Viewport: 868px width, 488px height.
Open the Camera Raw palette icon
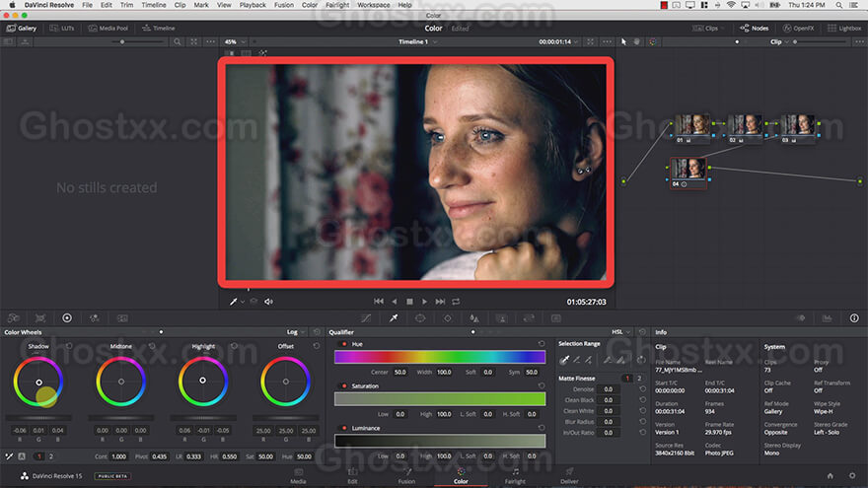click(x=13, y=318)
